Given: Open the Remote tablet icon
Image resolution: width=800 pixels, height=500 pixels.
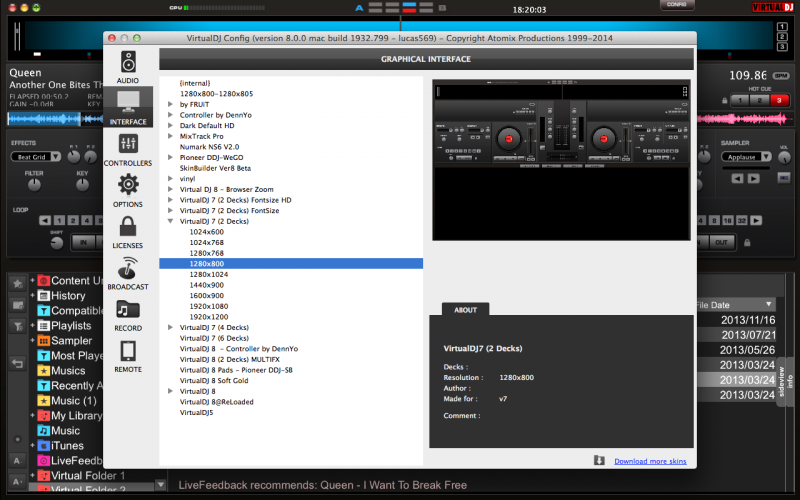Looking at the screenshot, I should coord(128,356).
